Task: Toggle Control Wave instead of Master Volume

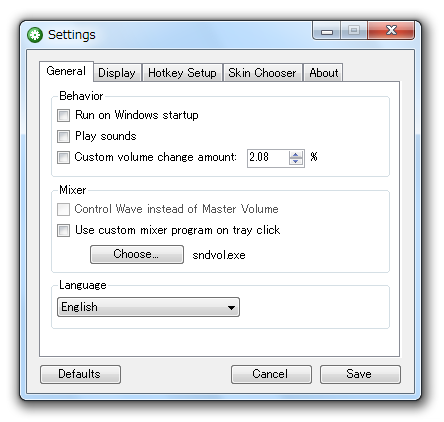Action: tap(63, 210)
